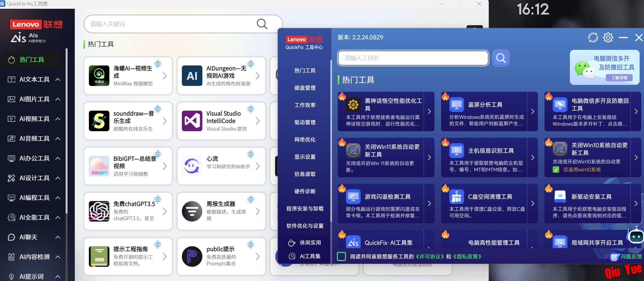Click 蓝屏分析工具 monitor icon
Screen dimensions: 644x281
coord(456,104)
